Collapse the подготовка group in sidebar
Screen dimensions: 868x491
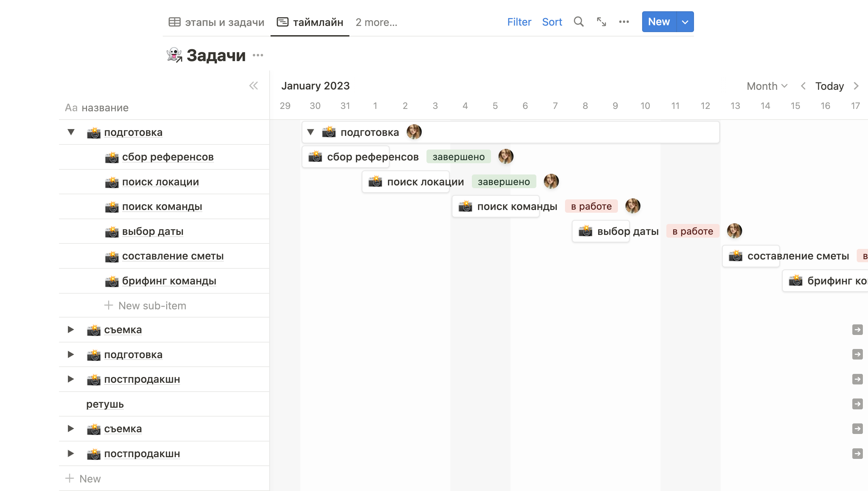point(71,132)
